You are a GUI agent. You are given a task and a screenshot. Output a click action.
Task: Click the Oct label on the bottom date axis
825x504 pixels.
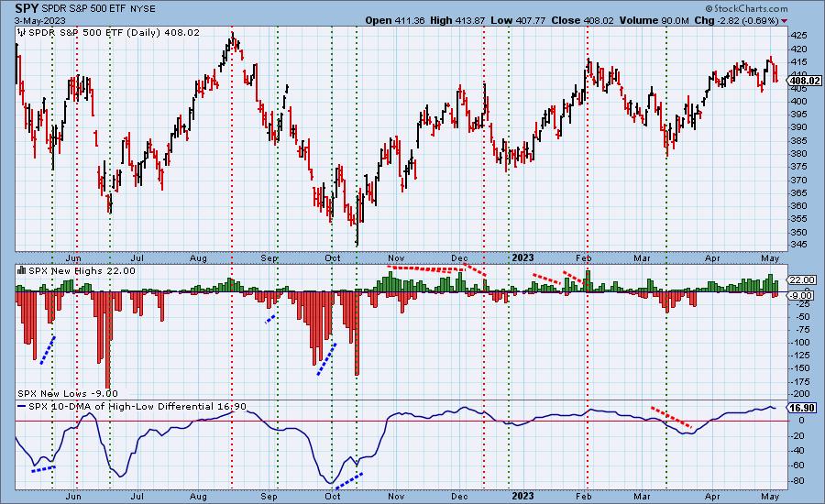[333, 497]
